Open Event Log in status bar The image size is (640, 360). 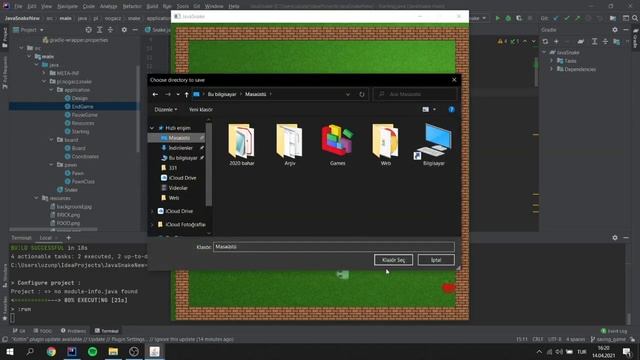614,331
